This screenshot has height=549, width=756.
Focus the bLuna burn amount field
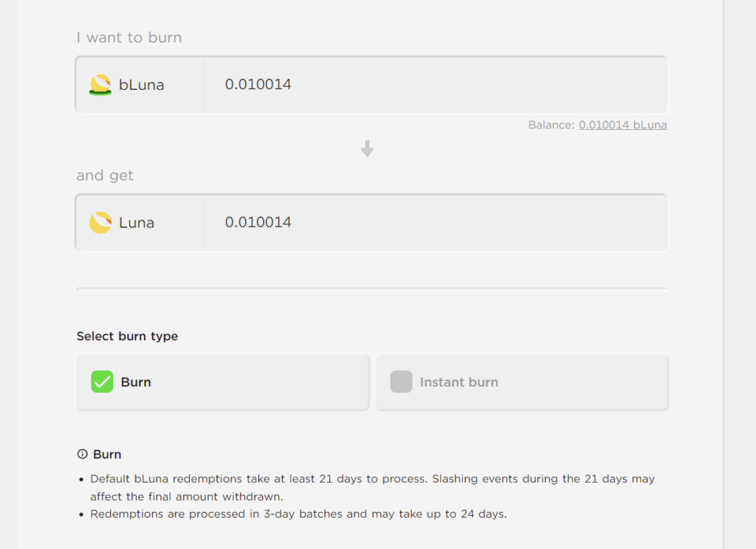tap(436, 85)
